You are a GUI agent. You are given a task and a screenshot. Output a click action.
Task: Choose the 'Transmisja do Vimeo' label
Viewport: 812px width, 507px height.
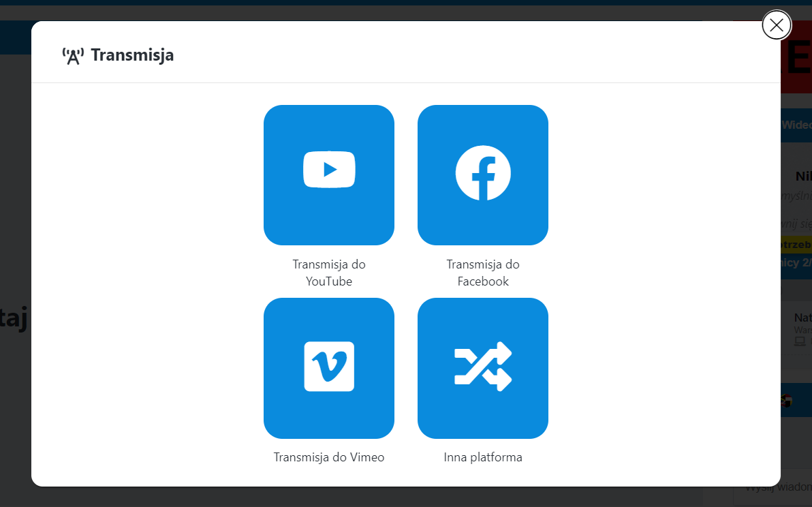(x=329, y=457)
